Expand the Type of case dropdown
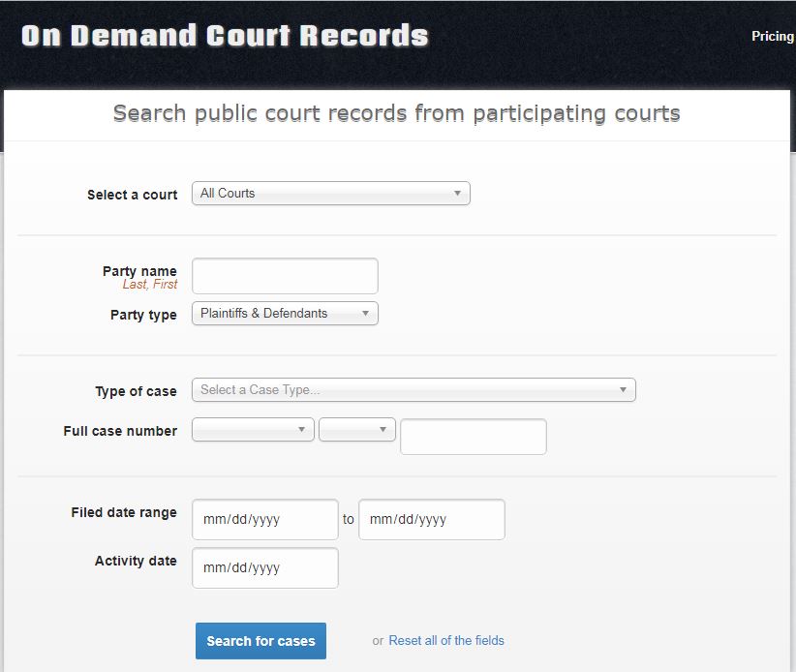 (x=413, y=390)
